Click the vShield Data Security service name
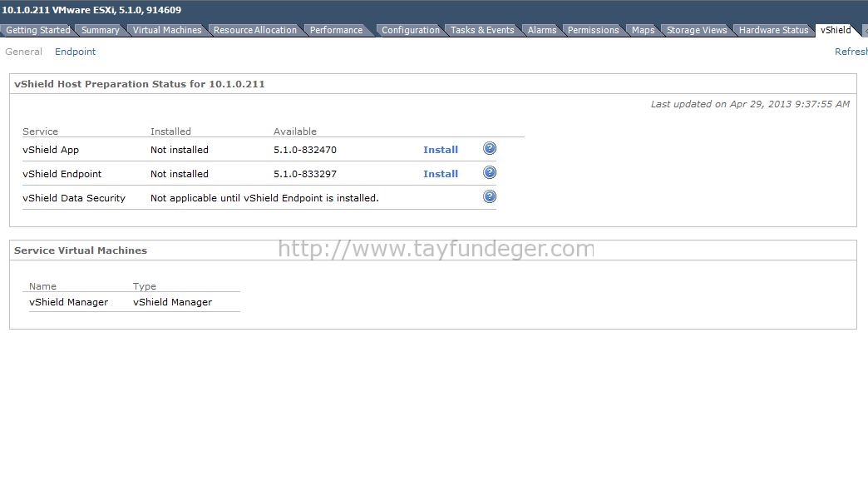Viewport: 868px width, 496px height. [x=74, y=198]
